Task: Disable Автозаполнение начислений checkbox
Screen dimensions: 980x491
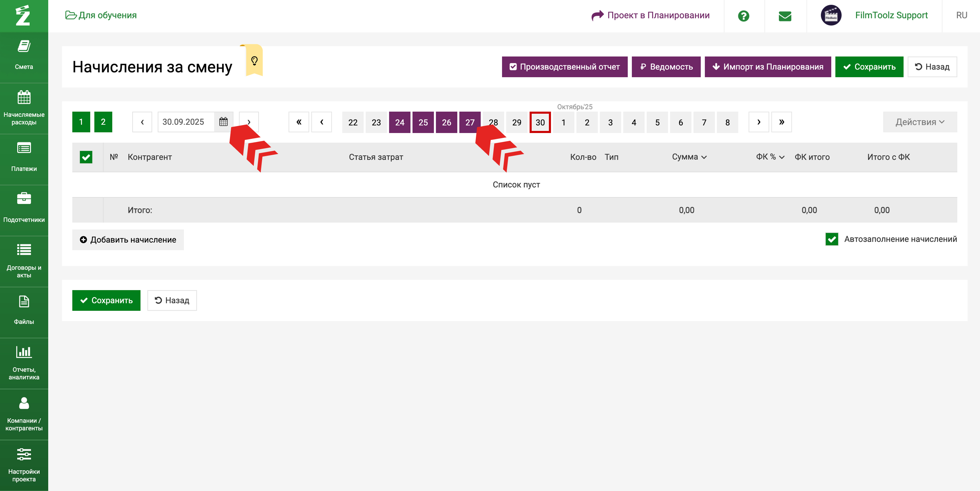Action: [832, 239]
